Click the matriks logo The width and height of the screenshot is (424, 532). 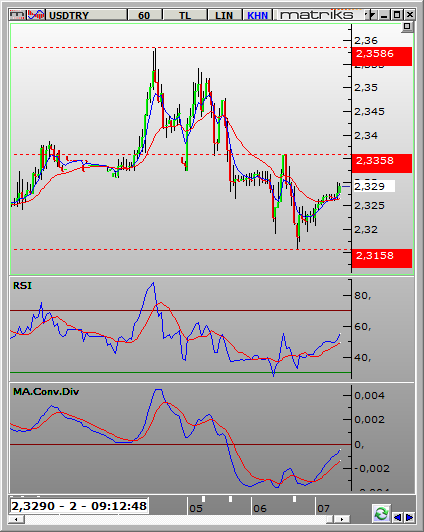coord(316,15)
